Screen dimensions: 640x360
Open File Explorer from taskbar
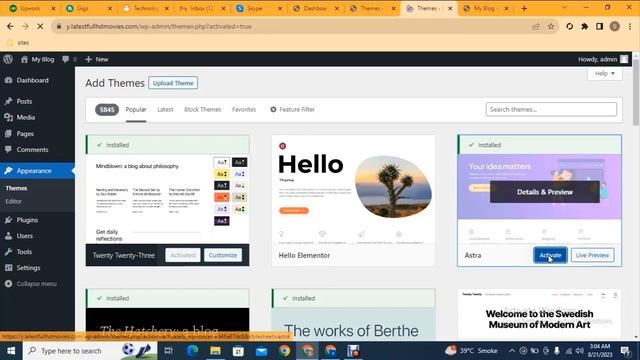(215, 351)
